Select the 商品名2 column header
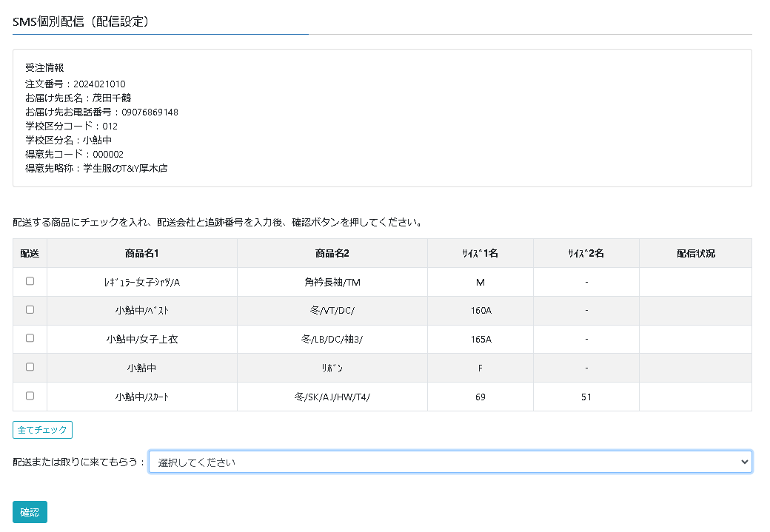 coord(332,253)
